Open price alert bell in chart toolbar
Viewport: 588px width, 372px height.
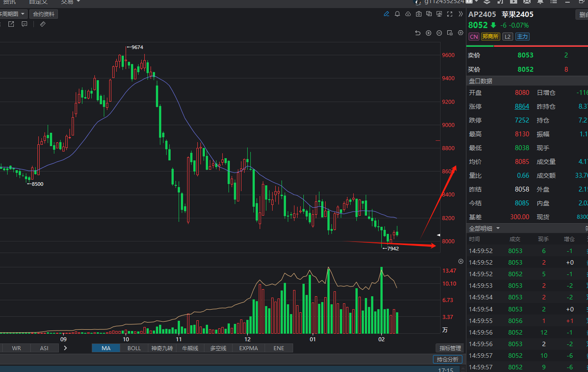pos(397,14)
